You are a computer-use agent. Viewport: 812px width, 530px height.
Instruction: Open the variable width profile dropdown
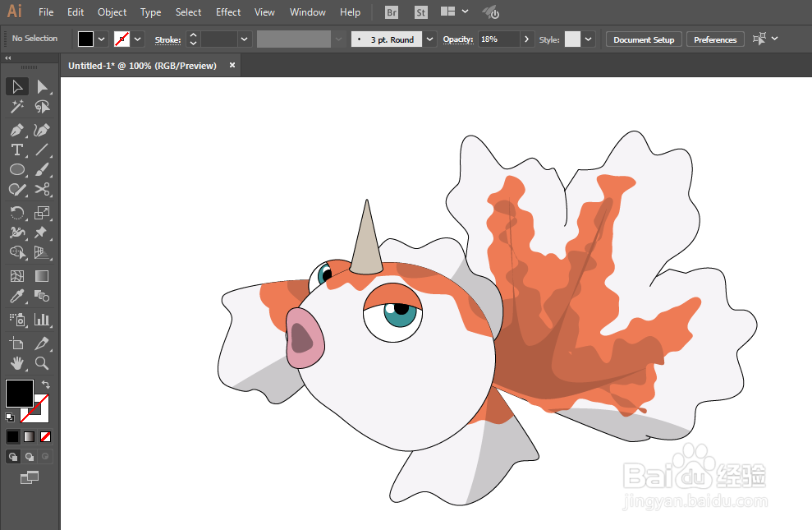(x=339, y=39)
